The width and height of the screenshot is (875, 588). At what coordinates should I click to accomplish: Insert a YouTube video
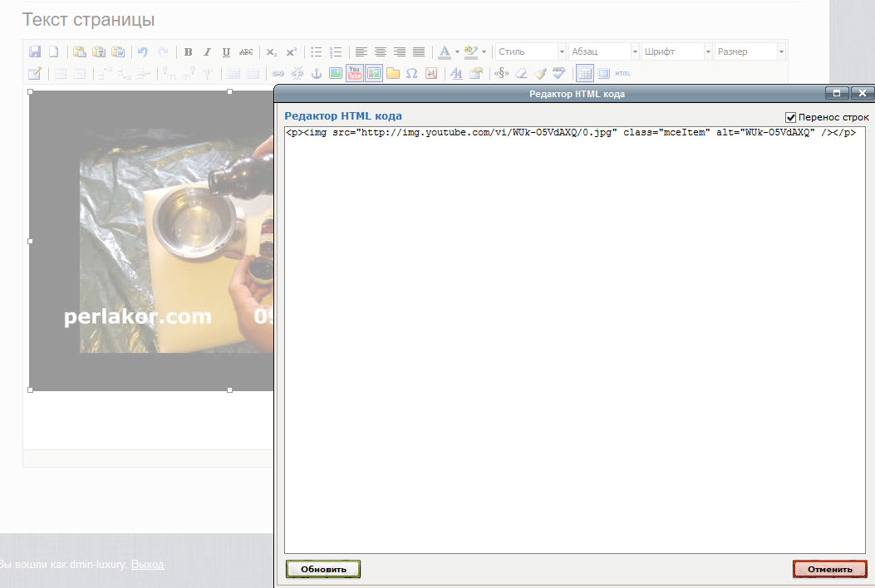[x=355, y=73]
